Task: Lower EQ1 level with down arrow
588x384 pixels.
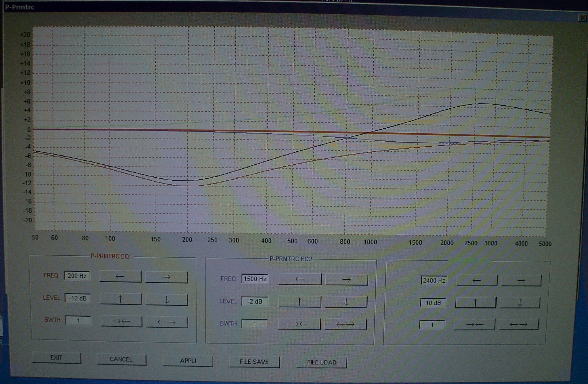Action: pos(167,300)
